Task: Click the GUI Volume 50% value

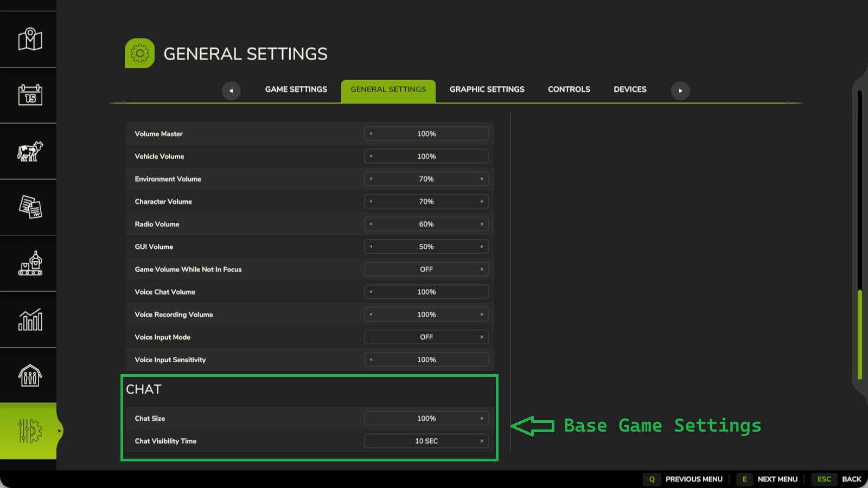Action: coord(426,247)
